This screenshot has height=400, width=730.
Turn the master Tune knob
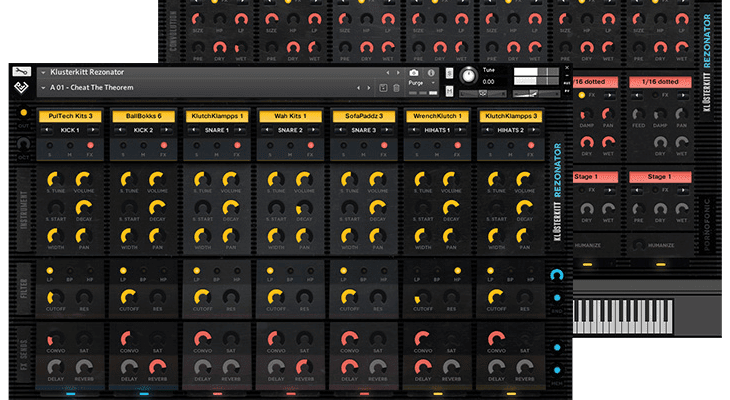pyautogui.click(x=468, y=76)
